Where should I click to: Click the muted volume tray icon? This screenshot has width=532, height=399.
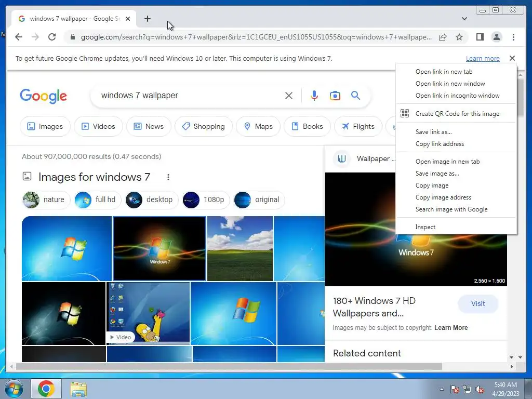point(480,390)
